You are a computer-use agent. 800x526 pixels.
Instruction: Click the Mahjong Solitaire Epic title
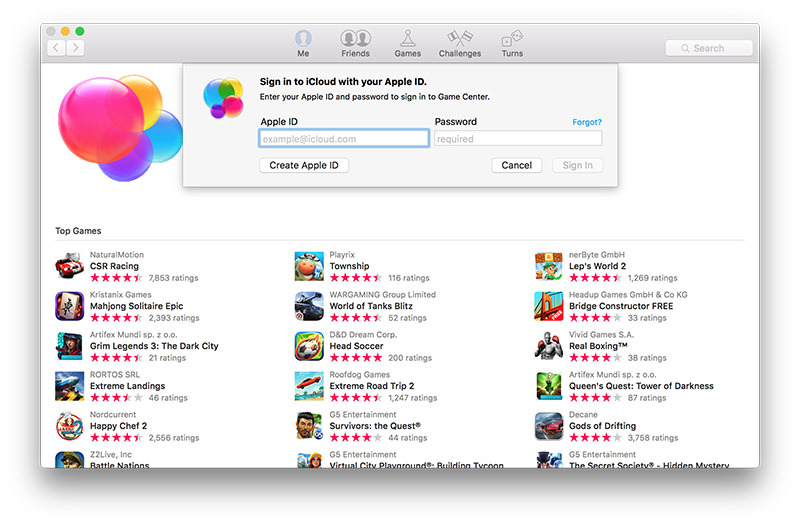137,306
